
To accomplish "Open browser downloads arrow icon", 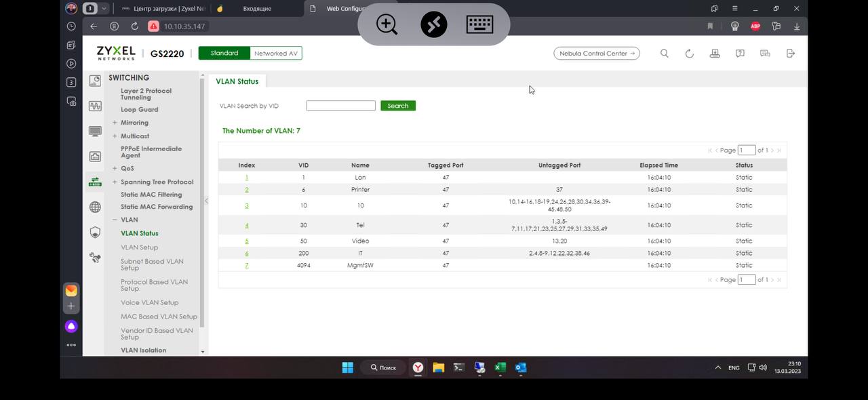I will (797, 26).
